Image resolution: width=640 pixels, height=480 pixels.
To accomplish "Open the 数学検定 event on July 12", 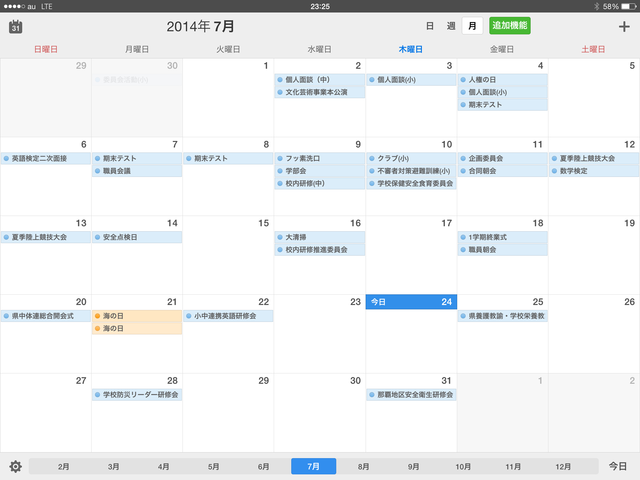I will pyautogui.click(x=594, y=171).
